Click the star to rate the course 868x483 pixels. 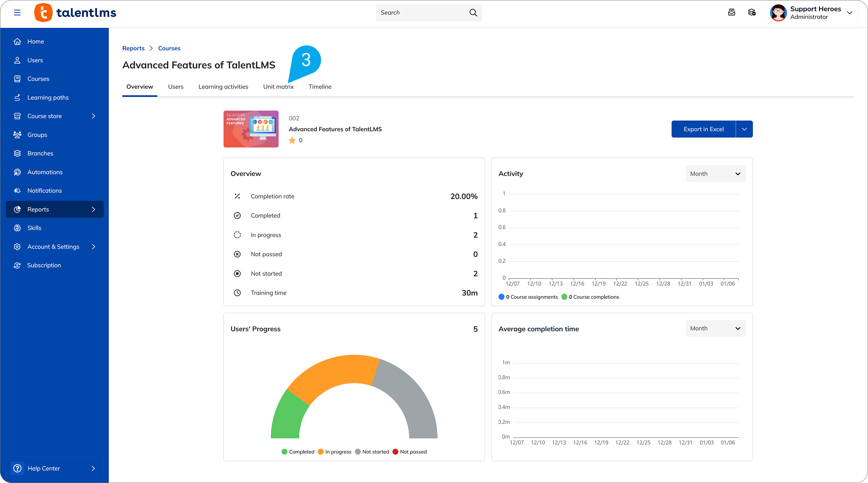coord(292,140)
